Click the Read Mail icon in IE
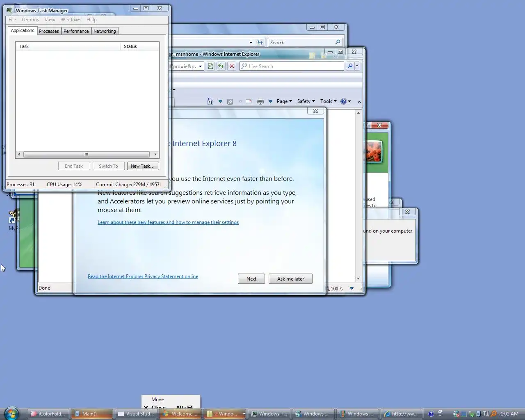This screenshot has height=420, width=525. pos(249,101)
